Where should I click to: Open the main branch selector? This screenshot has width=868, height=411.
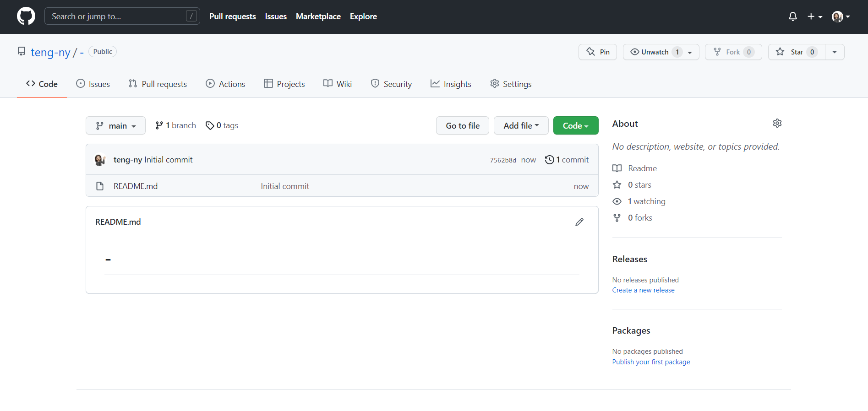(x=115, y=125)
